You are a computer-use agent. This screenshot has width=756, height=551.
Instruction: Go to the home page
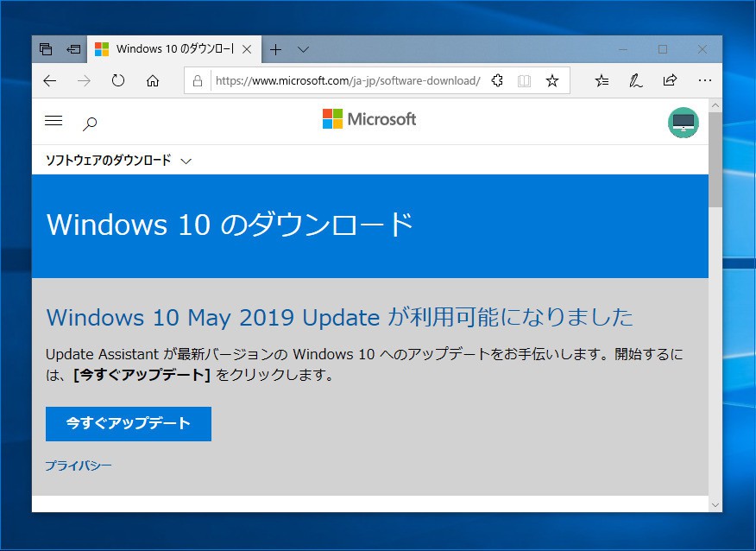[153, 80]
